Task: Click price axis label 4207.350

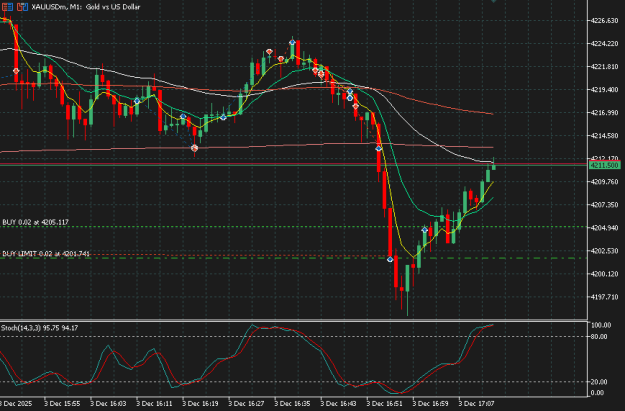Action: pos(605,205)
